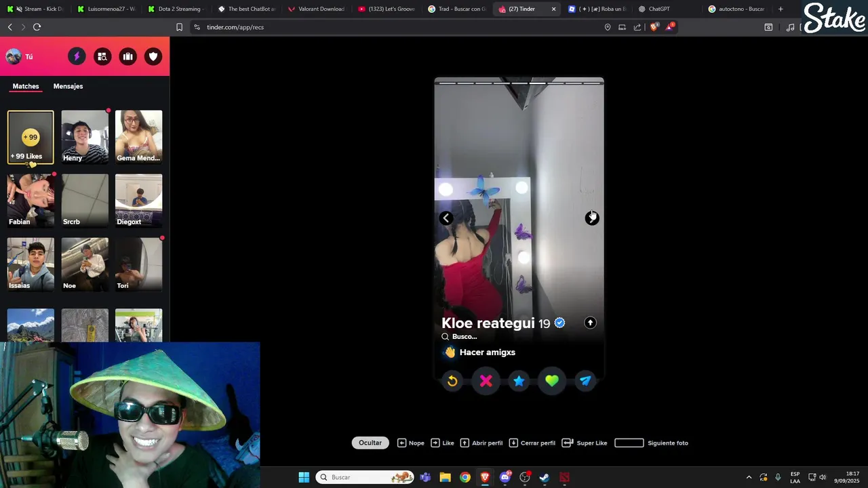Close the Tinder browser tab
The height and width of the screenshot is (488, 868).
tap(554, 9)
